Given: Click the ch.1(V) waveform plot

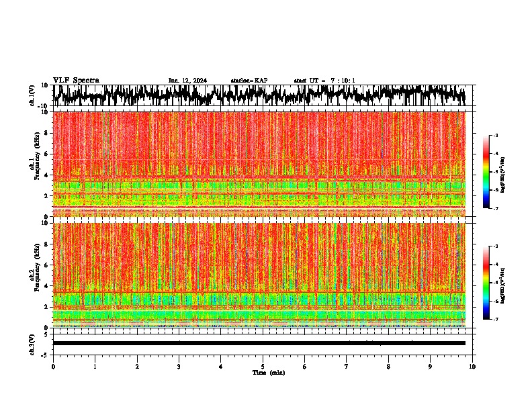Looking at the screenshot, I should [263, 95].
